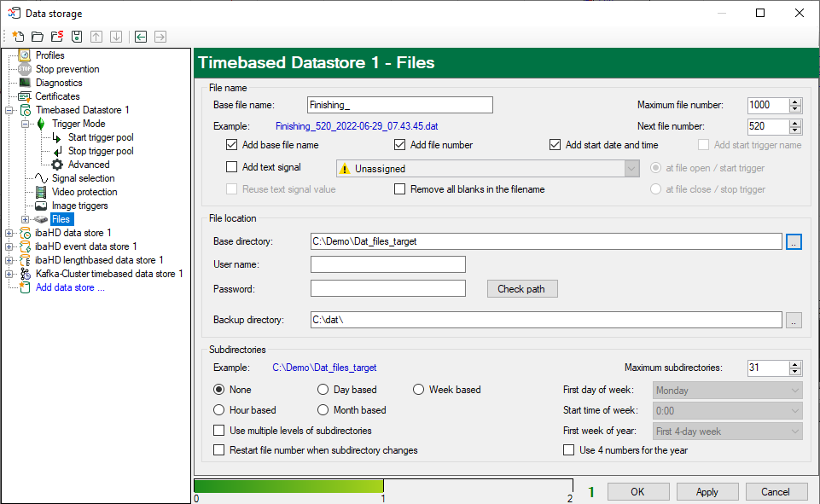
Task: Enable the Add text signal checkbox
Action: pos(231,167)
